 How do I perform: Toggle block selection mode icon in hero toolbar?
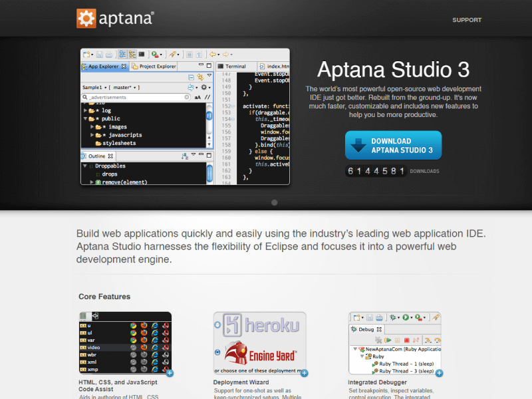pyautogui.click(x=190, y=55)
